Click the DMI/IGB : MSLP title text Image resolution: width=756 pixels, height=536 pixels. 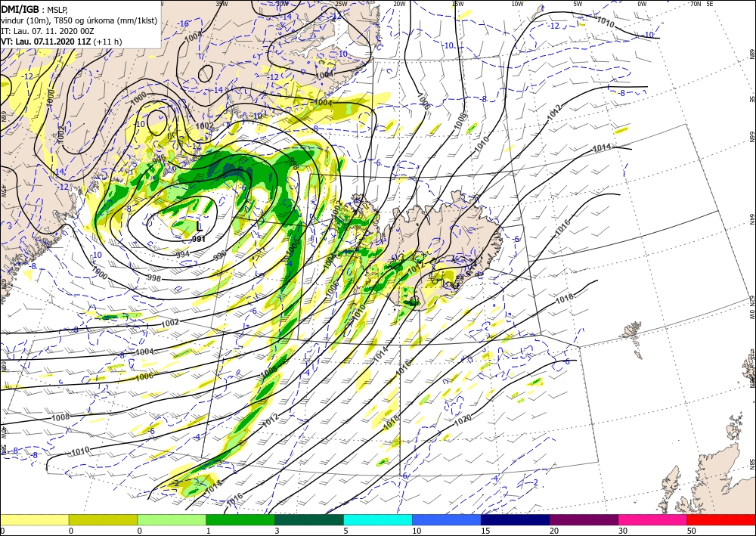[x=35, y=9]
